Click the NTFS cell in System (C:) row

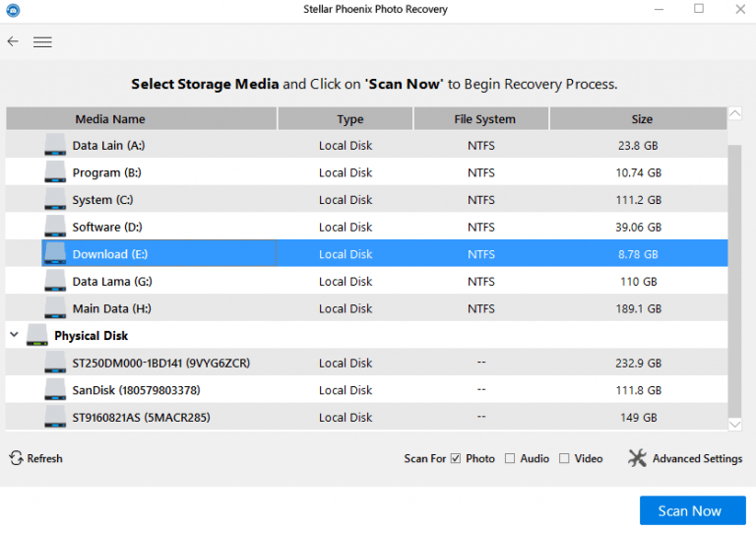click(x=481, y=200)
